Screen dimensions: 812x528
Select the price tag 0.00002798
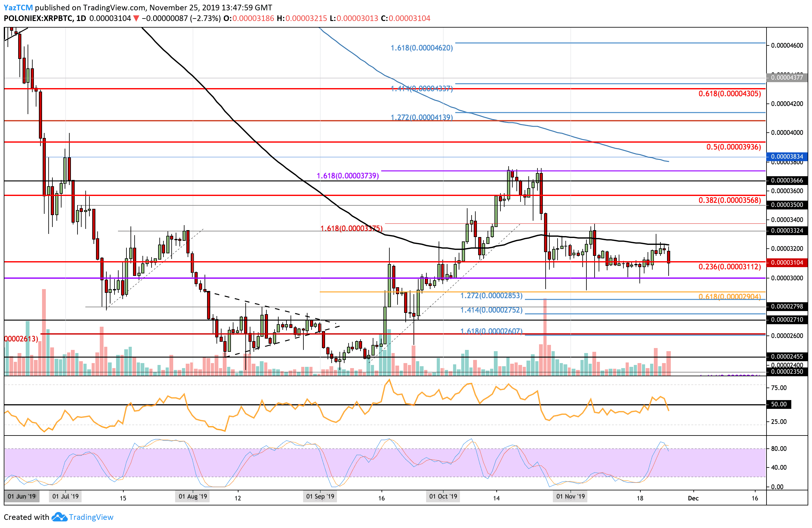tap(787, 306)
